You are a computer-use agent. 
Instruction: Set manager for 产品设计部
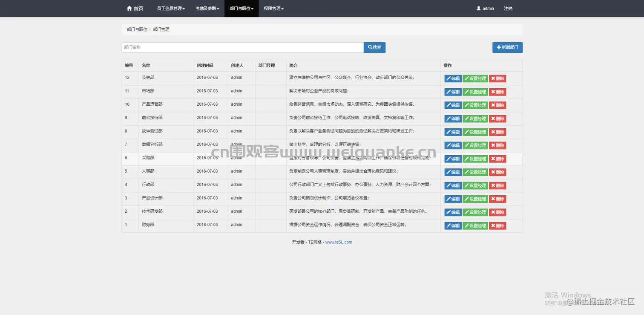[x=475, y=199]
